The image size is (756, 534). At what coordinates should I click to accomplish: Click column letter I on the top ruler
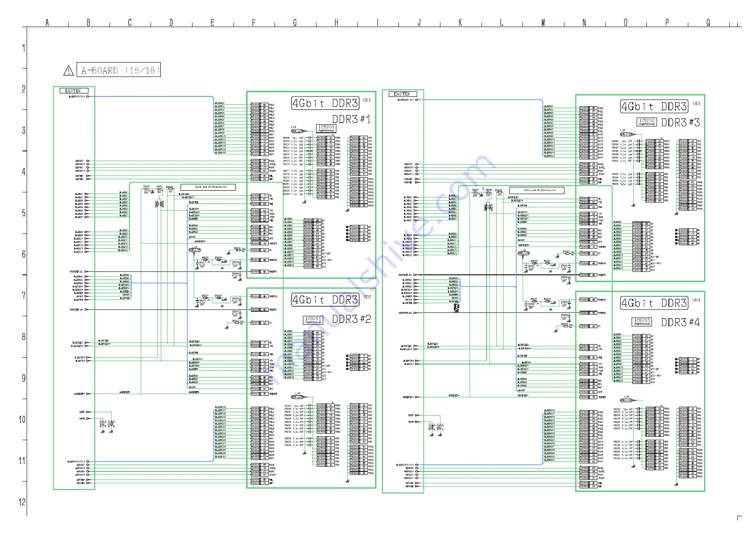pyautogui.click(x=378, y=22)
